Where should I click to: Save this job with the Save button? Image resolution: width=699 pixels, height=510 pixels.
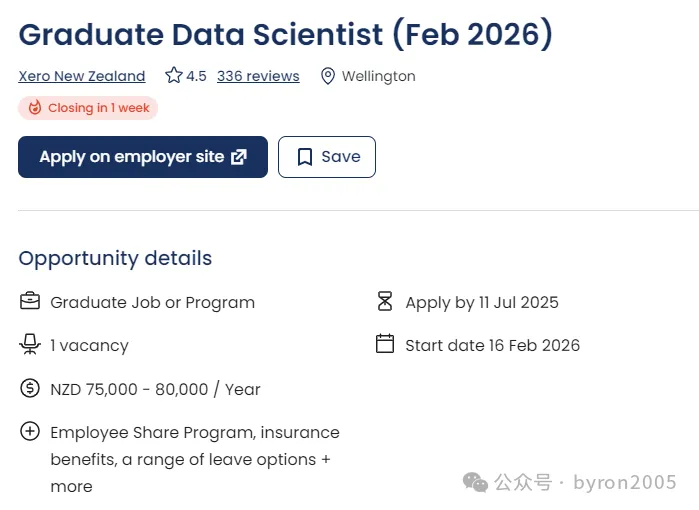327,157
